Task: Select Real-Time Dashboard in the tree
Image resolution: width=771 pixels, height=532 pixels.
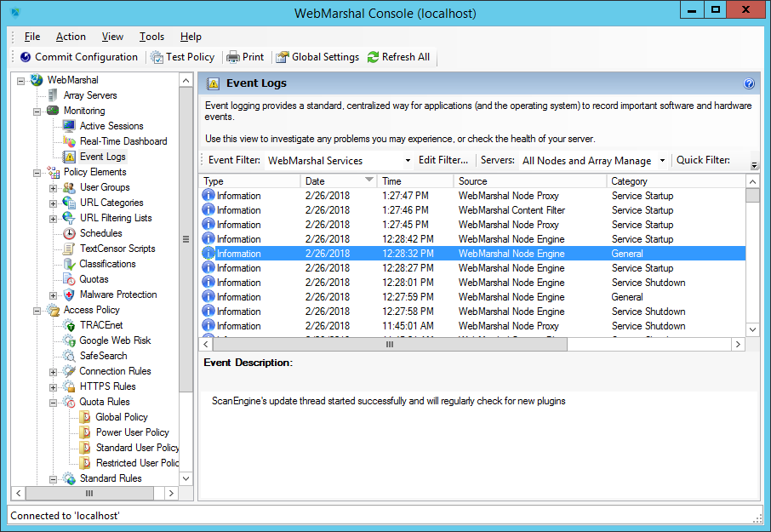Action: click(x=123, y=141)
